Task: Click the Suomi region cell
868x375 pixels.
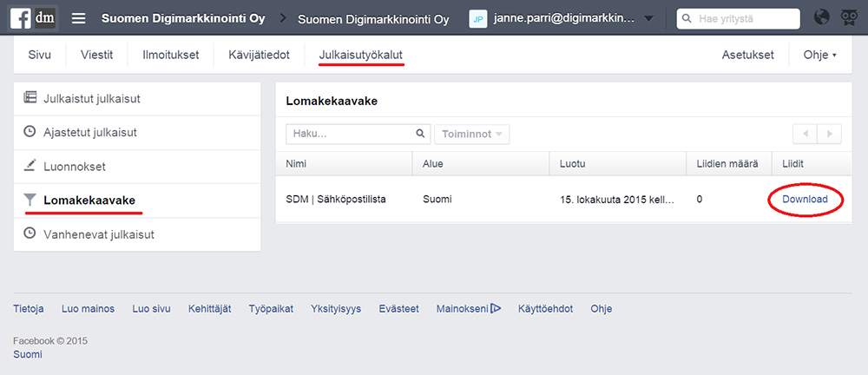Action: coord(437,200)
